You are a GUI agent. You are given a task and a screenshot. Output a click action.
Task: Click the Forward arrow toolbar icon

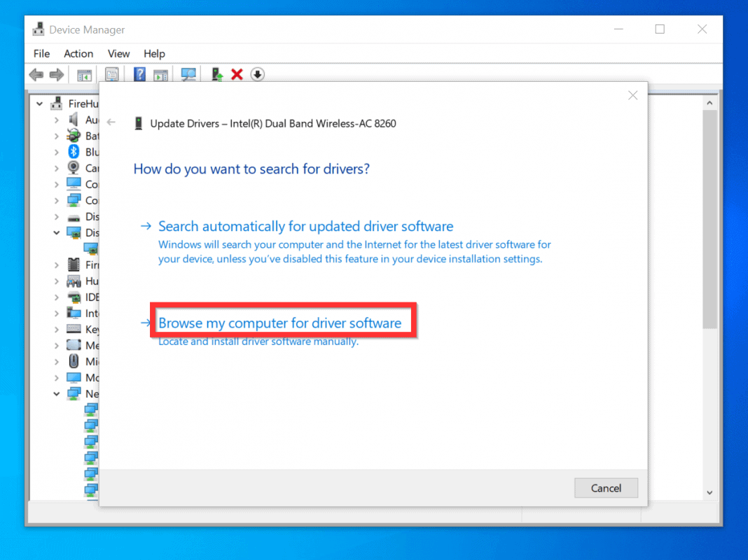[57, 74]
